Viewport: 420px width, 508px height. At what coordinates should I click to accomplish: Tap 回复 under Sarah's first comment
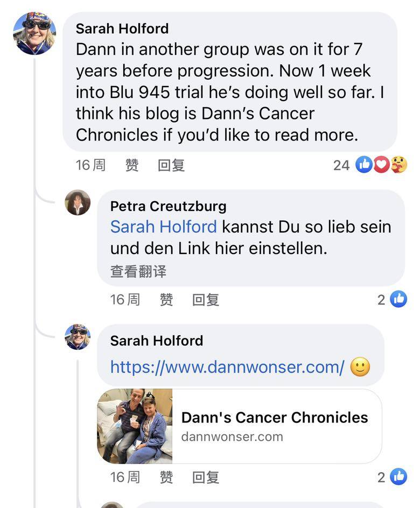click(171, 165)
